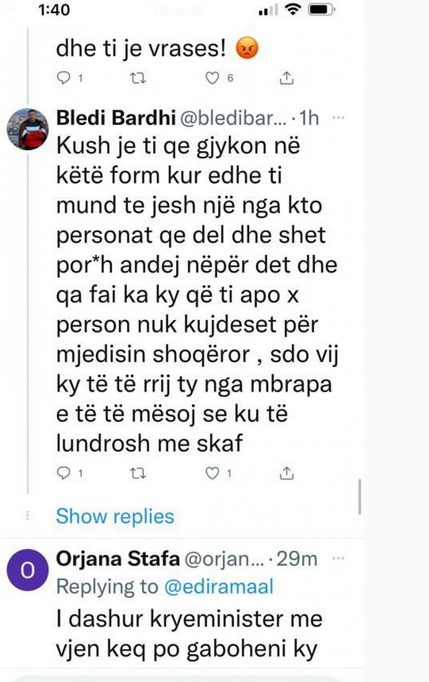Open Bledi Bardhi's name link
The width and height of the screenshot is (429, 682).
tap(116, 118)
